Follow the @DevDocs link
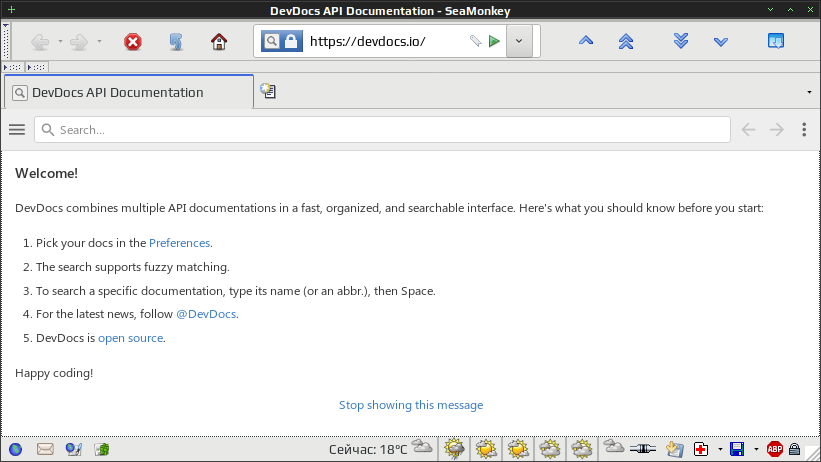The image size is (821, 462). point(206,314)
